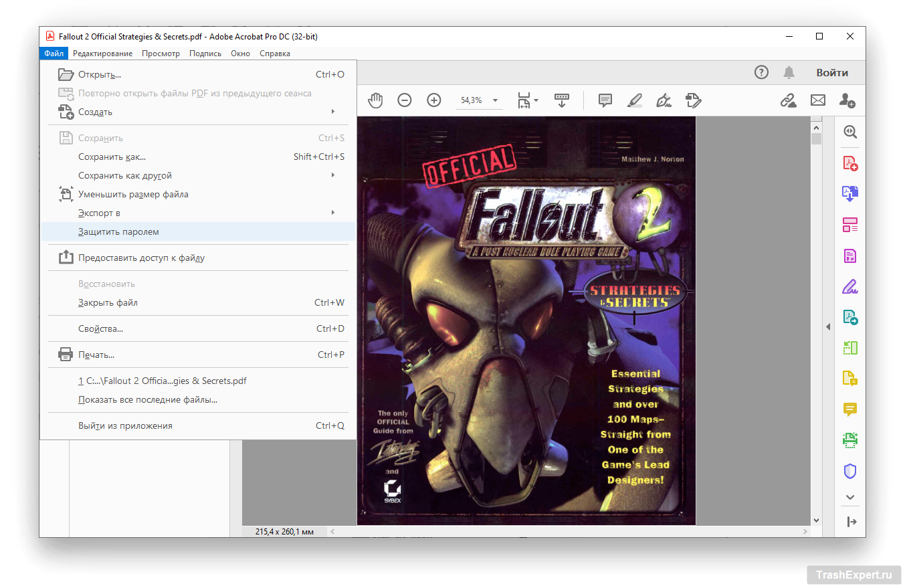Expand the Создать submenu
Viewport: 905px width, 588px height.
click(333, 112)
